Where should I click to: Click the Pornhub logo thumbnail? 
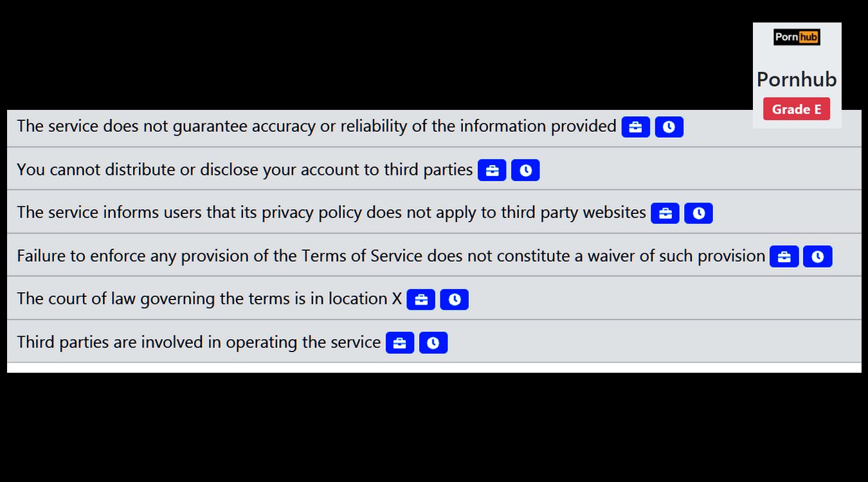[x=797, y=37]
